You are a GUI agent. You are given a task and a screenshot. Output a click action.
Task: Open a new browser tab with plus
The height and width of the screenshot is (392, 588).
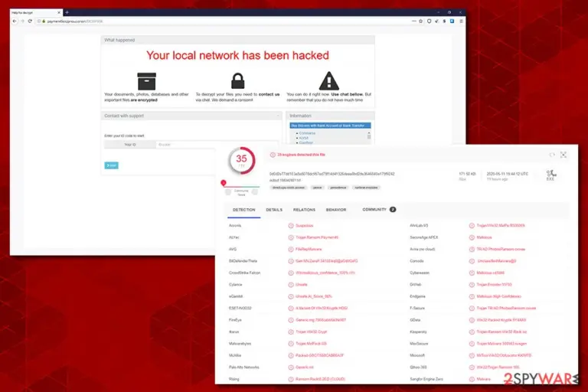(x=67, y=12)
